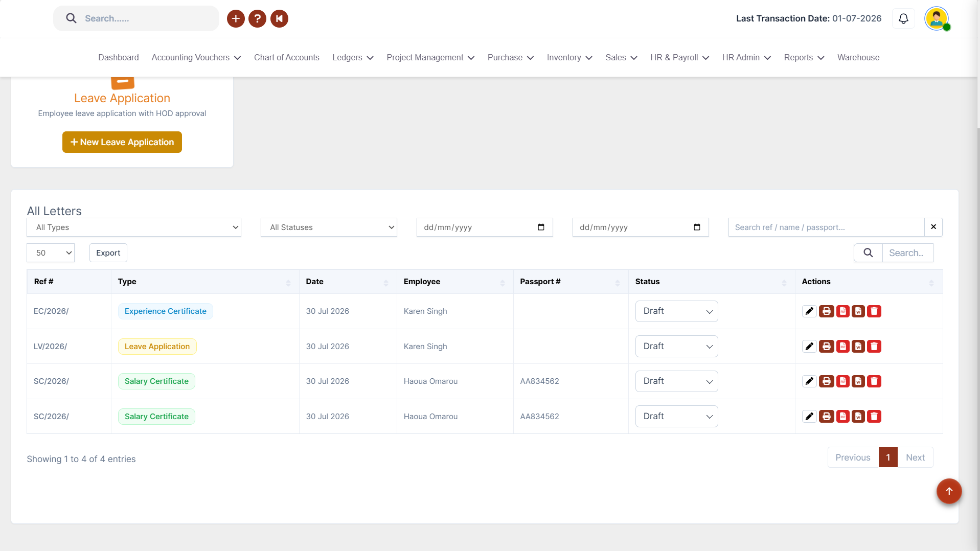Delete the last Salary Certificate row
980x551 pixels.
click(x=874, y=417)
